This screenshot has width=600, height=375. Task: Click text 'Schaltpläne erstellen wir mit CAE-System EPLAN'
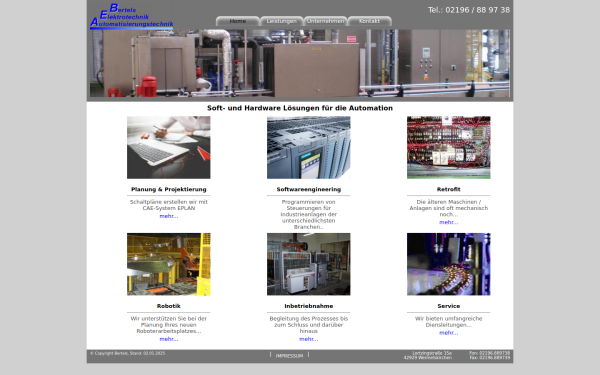pyautogui.click(x=169, y=205)
